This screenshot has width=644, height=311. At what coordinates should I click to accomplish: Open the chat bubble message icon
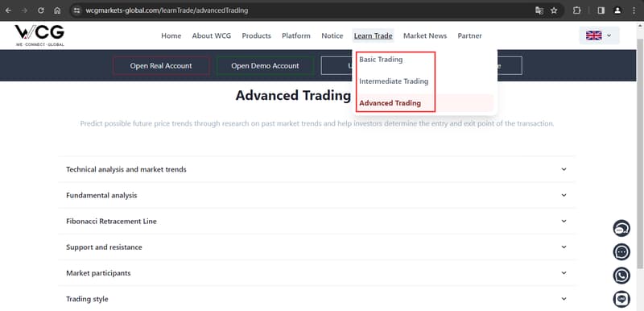(621, 252)
